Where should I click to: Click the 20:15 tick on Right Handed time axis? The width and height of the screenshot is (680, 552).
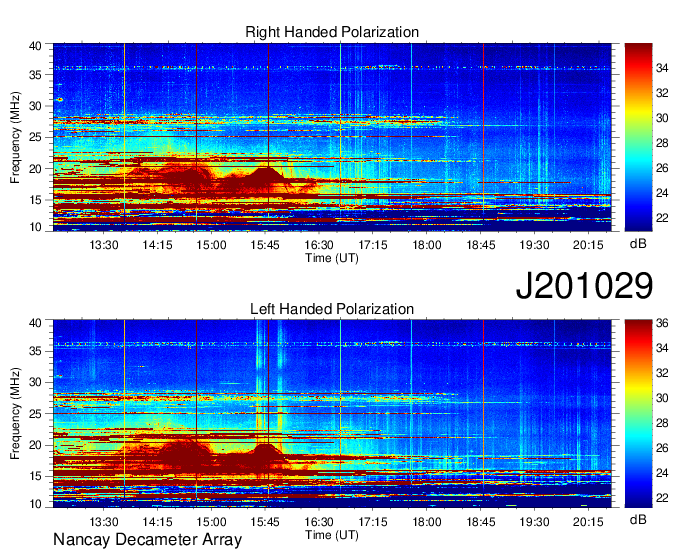(588, 245)
